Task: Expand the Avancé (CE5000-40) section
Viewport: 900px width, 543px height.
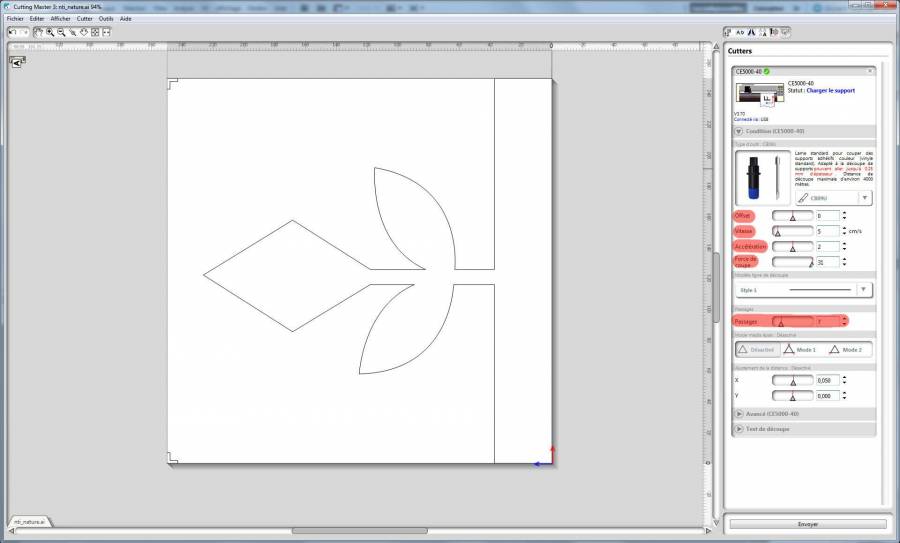Action: point(770,413)
